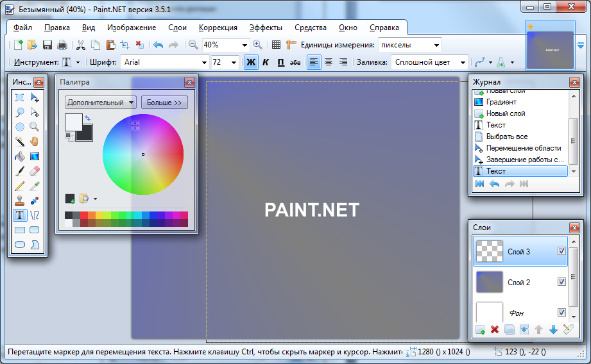This screenshot has width=591, height=364.
Task: Open the Файл menu
Action: [x=22, y=28]
